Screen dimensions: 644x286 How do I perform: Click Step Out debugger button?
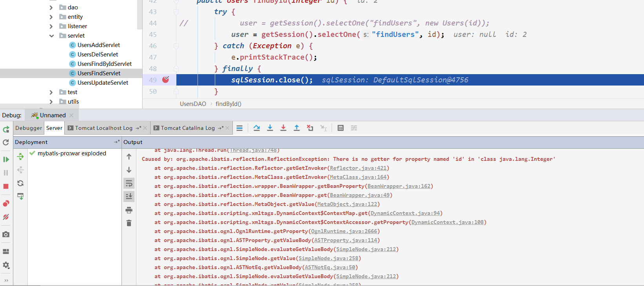(297, 128)
